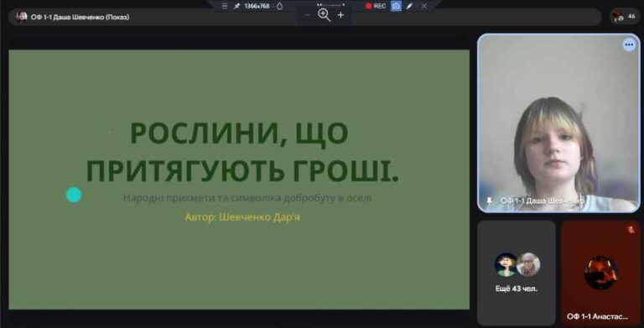Click muted mic icon on Анастас tile
The width and height of the screenshot is (644, 328).
631,230
